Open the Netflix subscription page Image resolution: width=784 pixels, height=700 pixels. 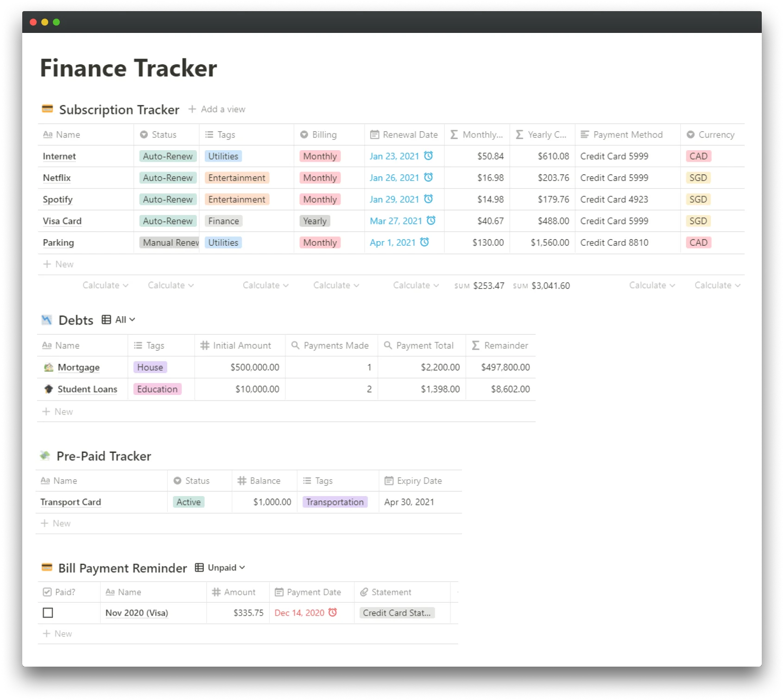(57, 178)
